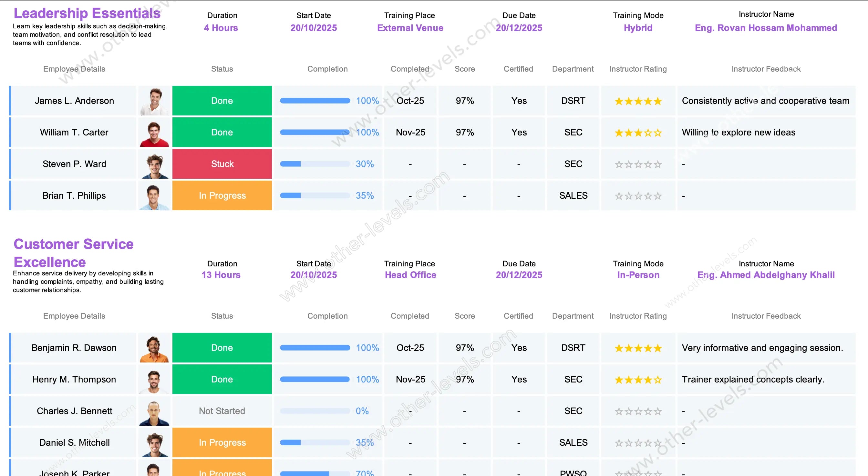Click Daniel S. Mitchell's empty star rating
Image resolution: width=868 pixels, height=476 pixels.
tap(638, 443)
